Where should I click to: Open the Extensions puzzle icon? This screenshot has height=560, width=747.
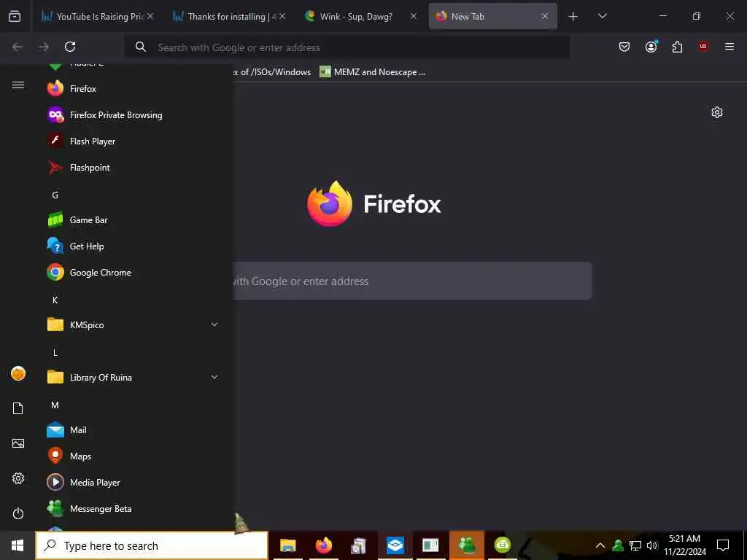tap(677, 47)
